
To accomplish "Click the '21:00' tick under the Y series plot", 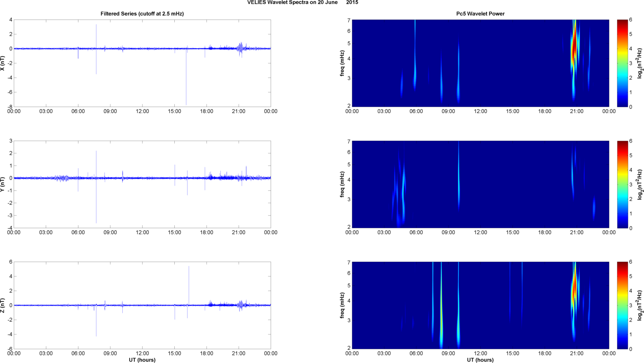I will coord(239,232).
